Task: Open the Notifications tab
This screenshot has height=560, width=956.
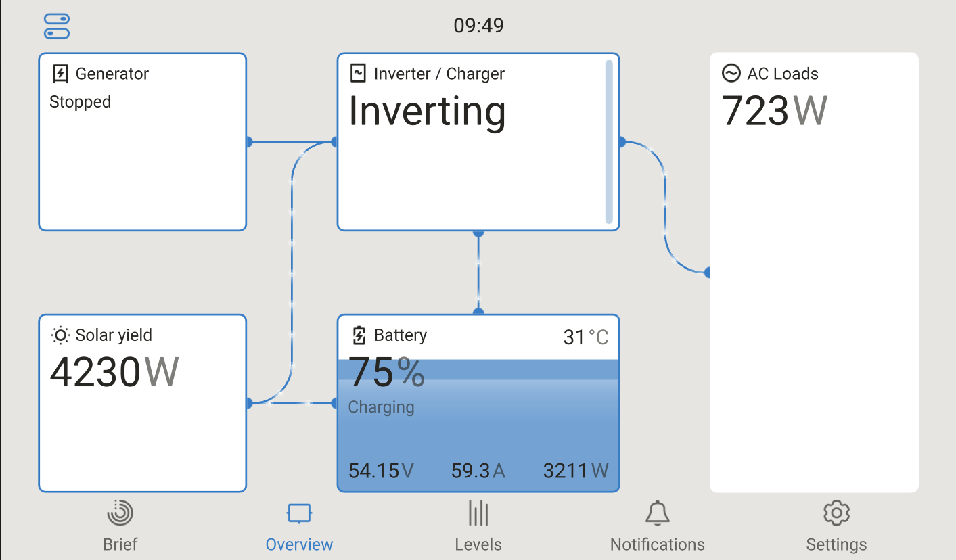Action: [658, 544]
